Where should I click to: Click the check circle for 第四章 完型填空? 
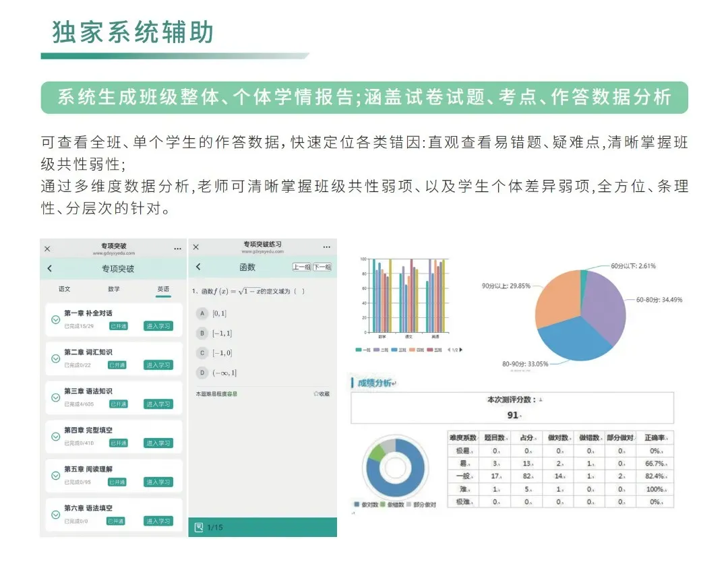click(55, 437)
